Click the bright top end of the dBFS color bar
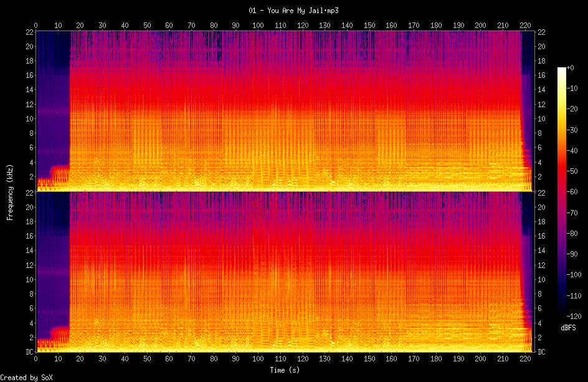Screen dimensions: 588x382 (562, 69)
